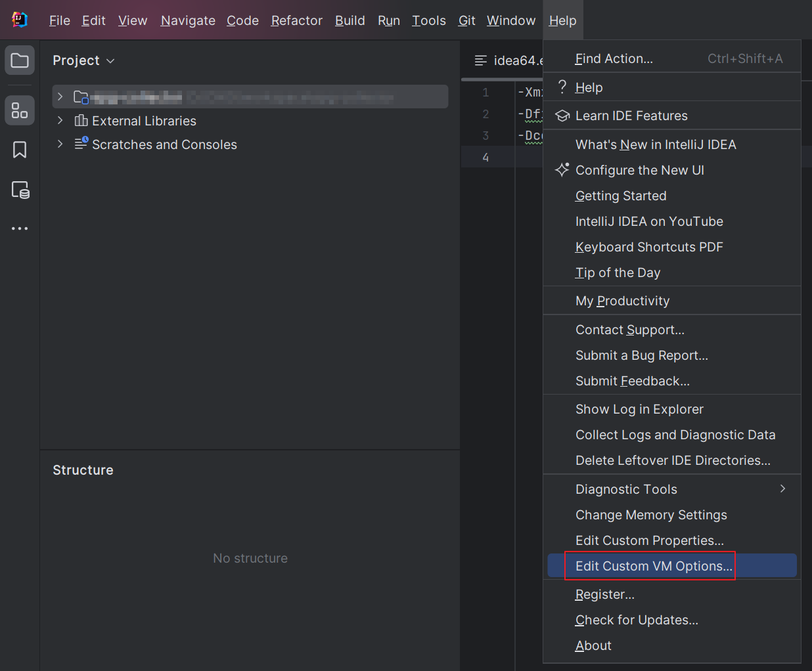
Task: Click the External Libraries icon
Action: [81, 120]
